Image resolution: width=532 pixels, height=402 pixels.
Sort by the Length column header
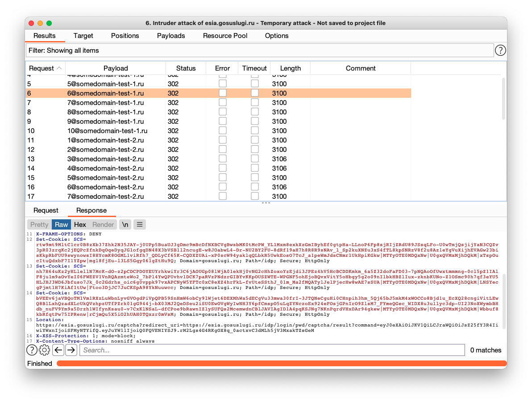[291, 68]
